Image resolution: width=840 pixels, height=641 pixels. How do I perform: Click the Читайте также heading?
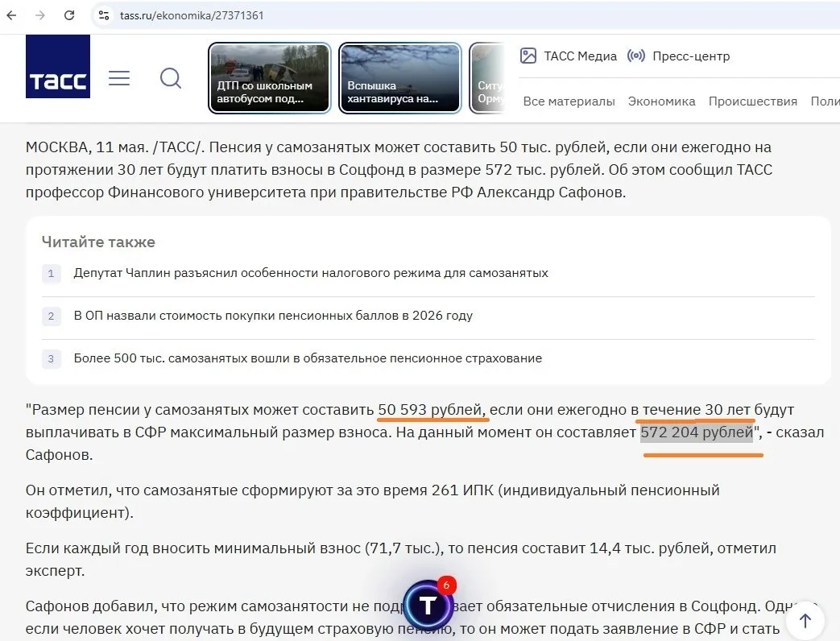98,242
